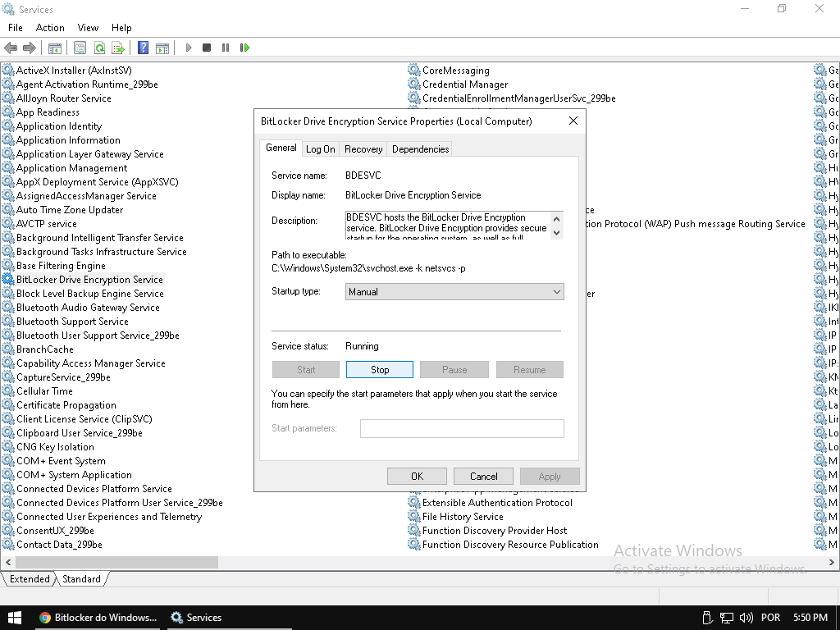Screen dimensions: 840x630
Task: Switch to the Dependencies tab
Action: pyautogui.click(x=421, y=149)
